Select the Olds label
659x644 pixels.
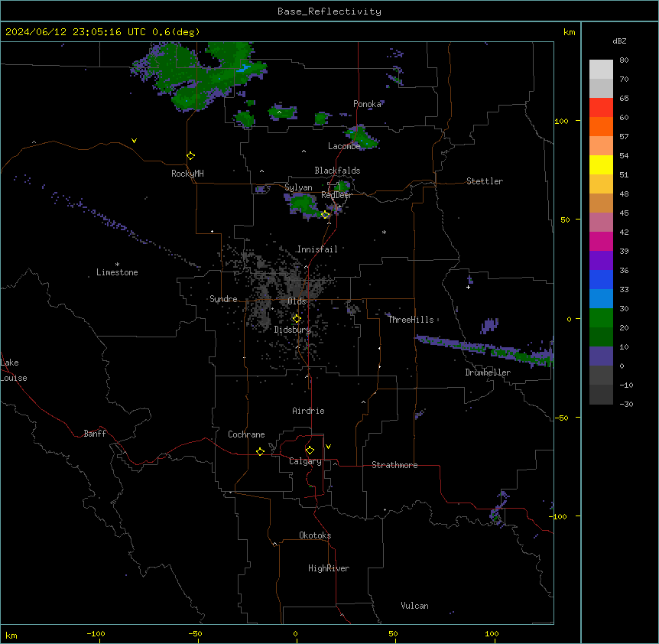coord(297,301)
